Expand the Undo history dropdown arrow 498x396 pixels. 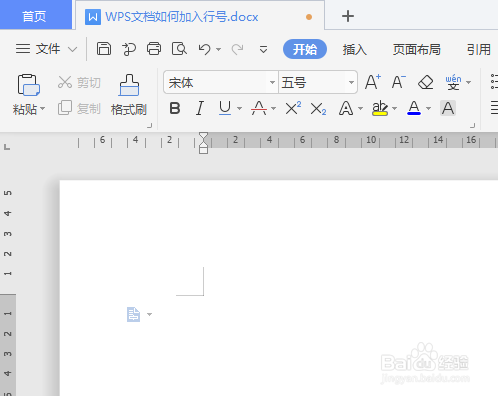[218, 49]
